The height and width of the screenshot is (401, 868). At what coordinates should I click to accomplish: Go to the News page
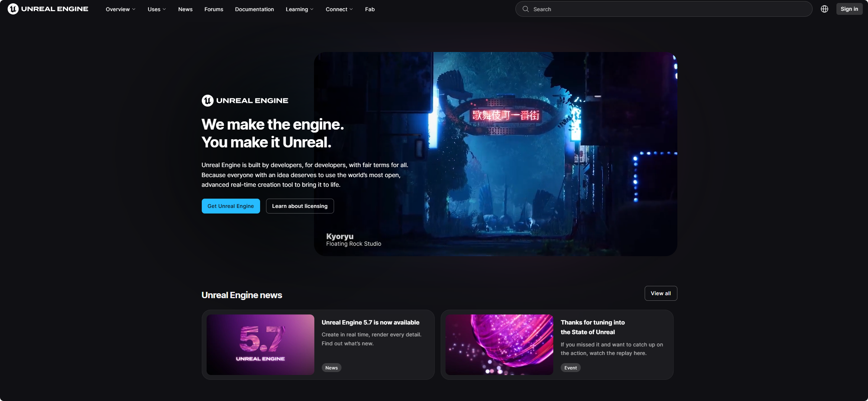tap(185, 9)
